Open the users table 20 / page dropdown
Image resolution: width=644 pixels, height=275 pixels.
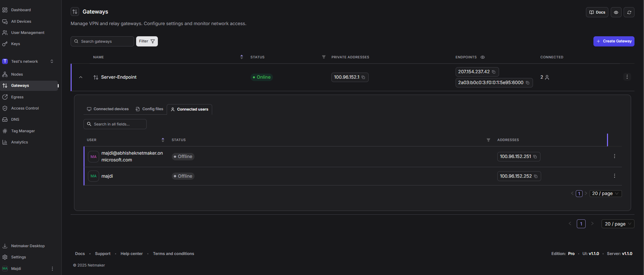pos(605,194)
